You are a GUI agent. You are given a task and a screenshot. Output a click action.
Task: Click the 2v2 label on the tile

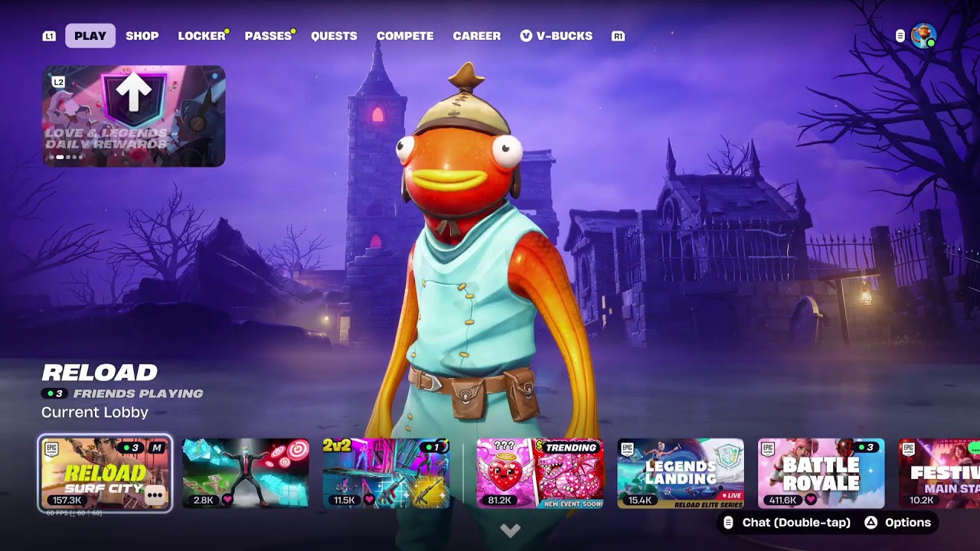[x=337, y=445]
